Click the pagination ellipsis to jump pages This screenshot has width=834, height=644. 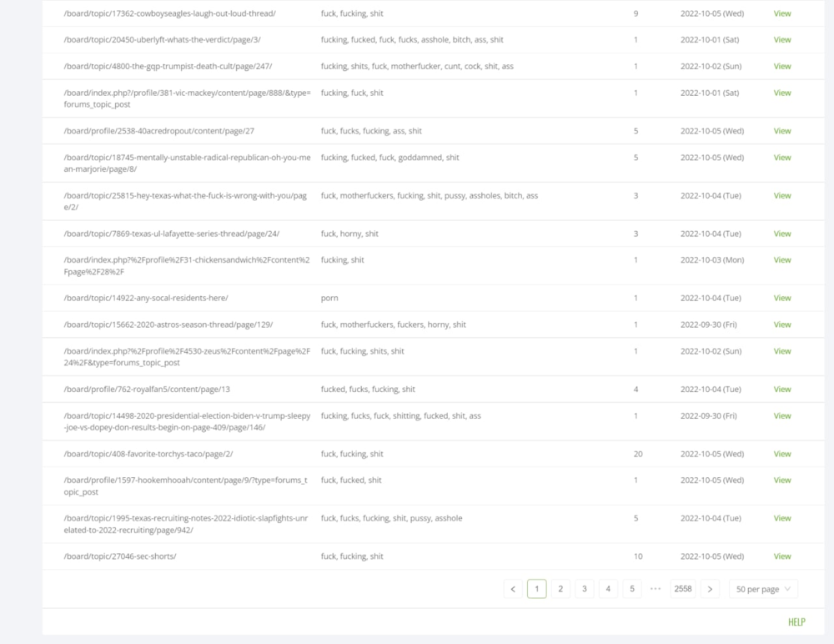(x=656, y=589)
